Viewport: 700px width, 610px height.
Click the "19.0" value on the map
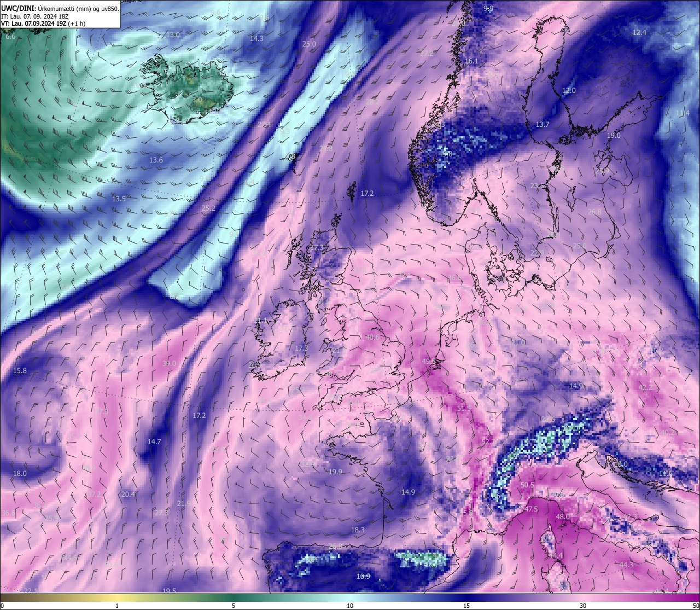(x=614, y=136)
